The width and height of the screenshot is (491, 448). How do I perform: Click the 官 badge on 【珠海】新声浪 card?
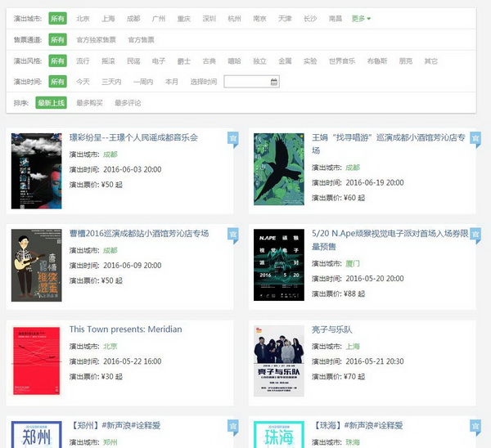coord(475,428)
